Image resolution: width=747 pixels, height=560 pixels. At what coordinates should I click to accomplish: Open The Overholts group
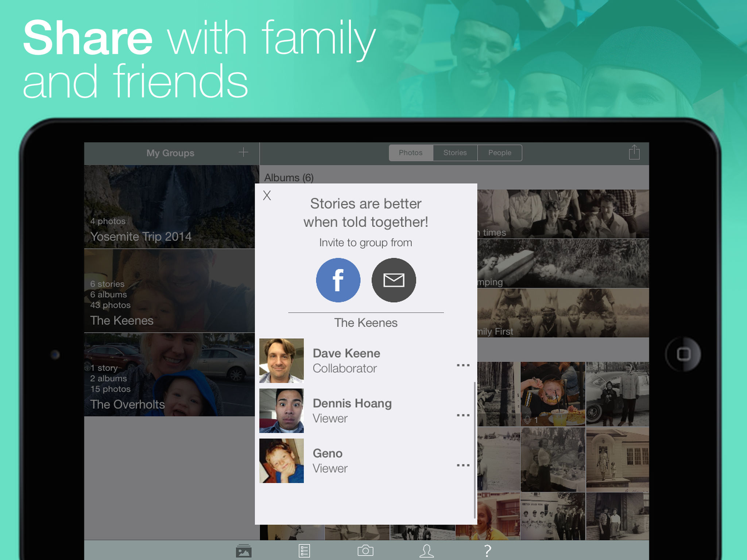point(170,374)
